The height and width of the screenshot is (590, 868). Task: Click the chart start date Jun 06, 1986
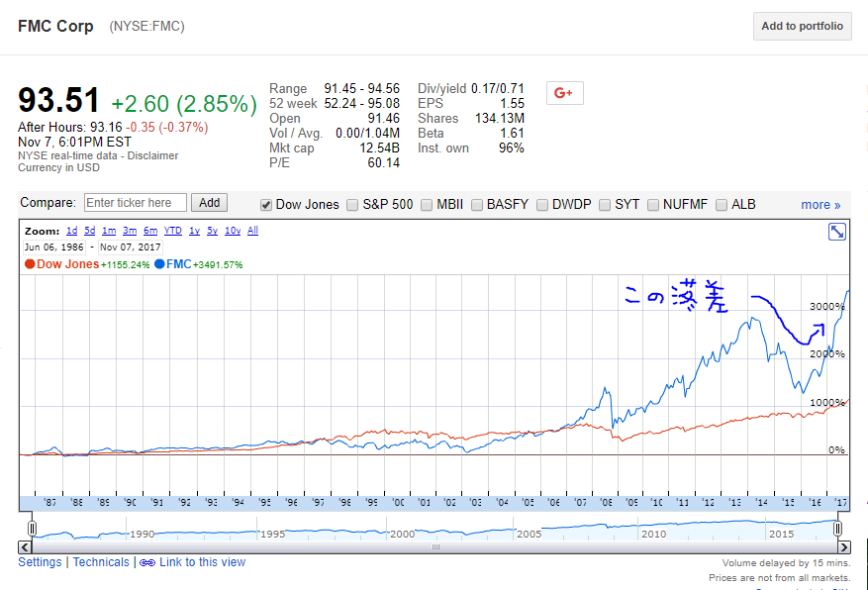pyautogui.click(x=53, y=247)
